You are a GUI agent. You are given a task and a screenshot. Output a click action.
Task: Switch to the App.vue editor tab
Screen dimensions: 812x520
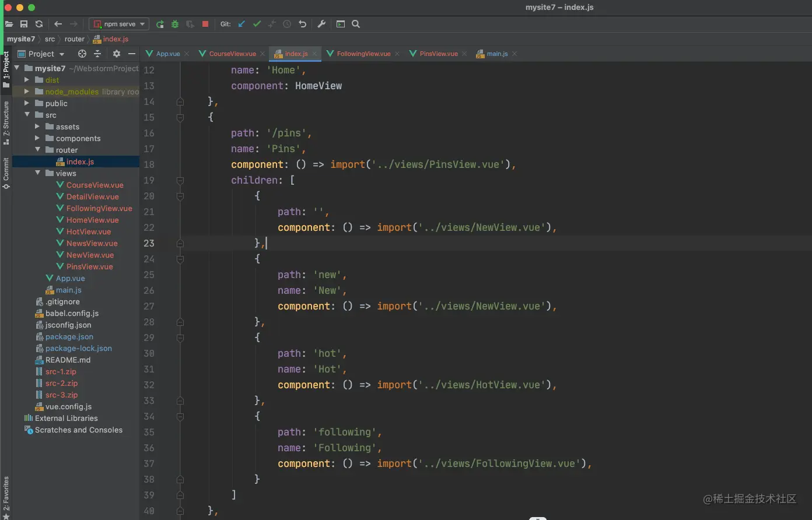[x=167, y=54]
